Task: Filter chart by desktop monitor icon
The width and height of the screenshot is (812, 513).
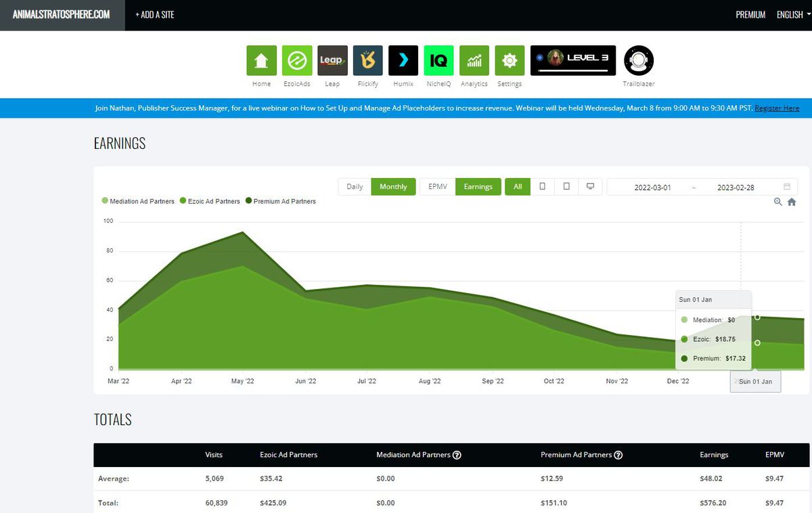Action: [x=591, y=187]
